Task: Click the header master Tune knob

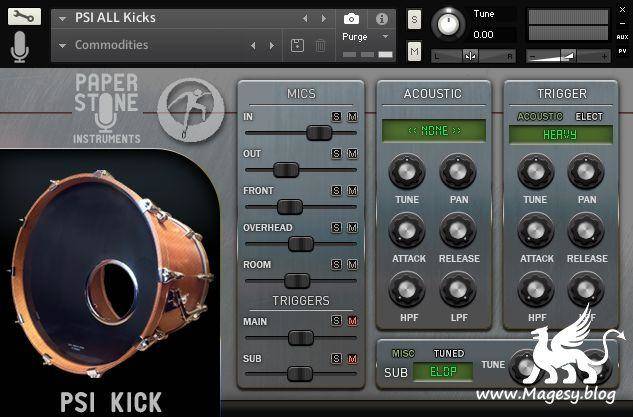Action: (x=448, y=24)
